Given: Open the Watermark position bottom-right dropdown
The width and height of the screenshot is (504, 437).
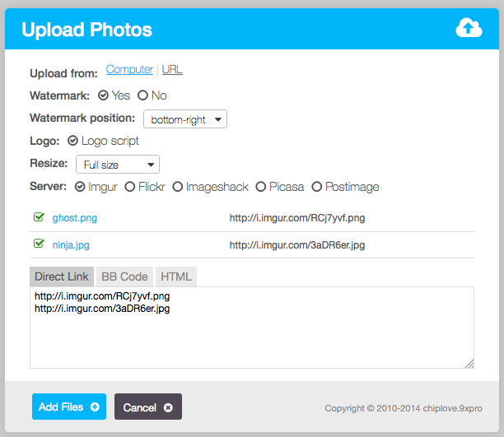Looking at the screenshot, I should click(x=185, y=119).
